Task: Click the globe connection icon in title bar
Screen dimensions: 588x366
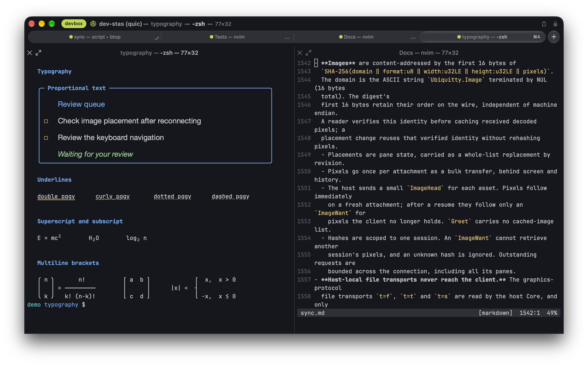Action: (x=93, y=24)
